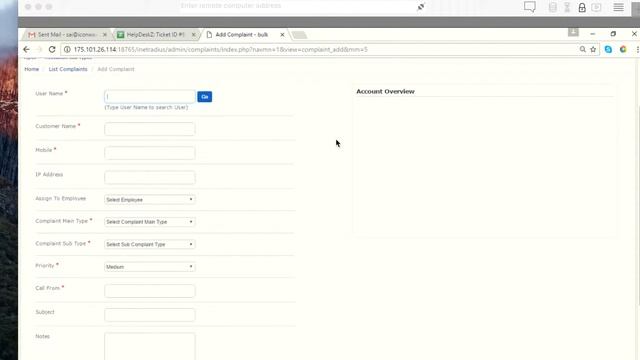
Task: Click the browser back arrow
Action: tap(27, 49)
